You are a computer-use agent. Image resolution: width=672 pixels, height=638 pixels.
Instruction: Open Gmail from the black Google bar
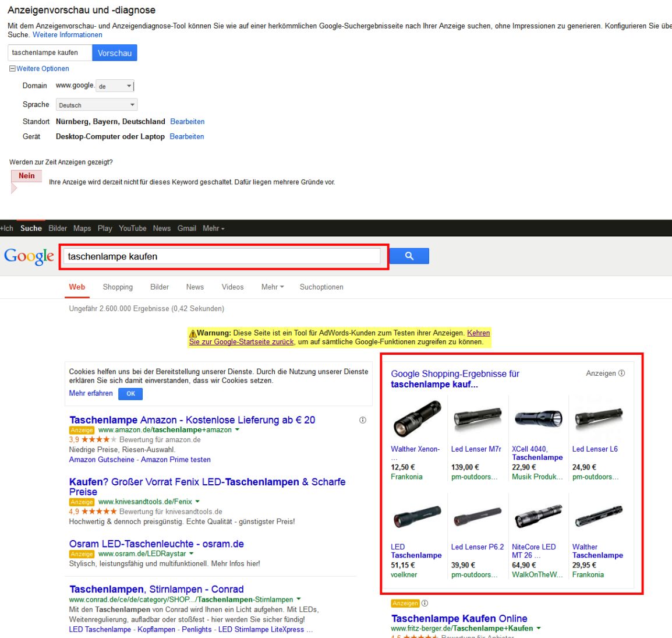click(x=187, y=228)
